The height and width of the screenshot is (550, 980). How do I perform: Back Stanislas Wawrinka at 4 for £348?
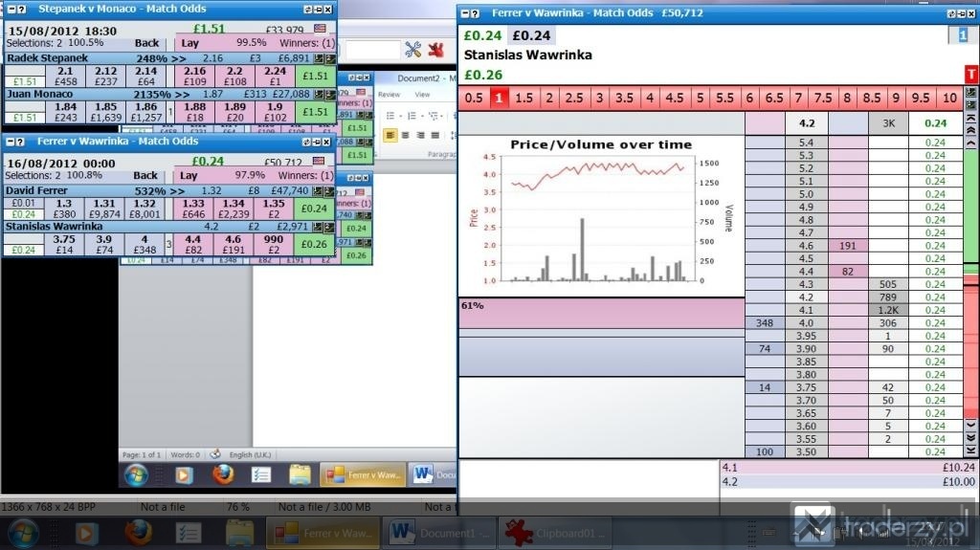click(x=145, y=244)
